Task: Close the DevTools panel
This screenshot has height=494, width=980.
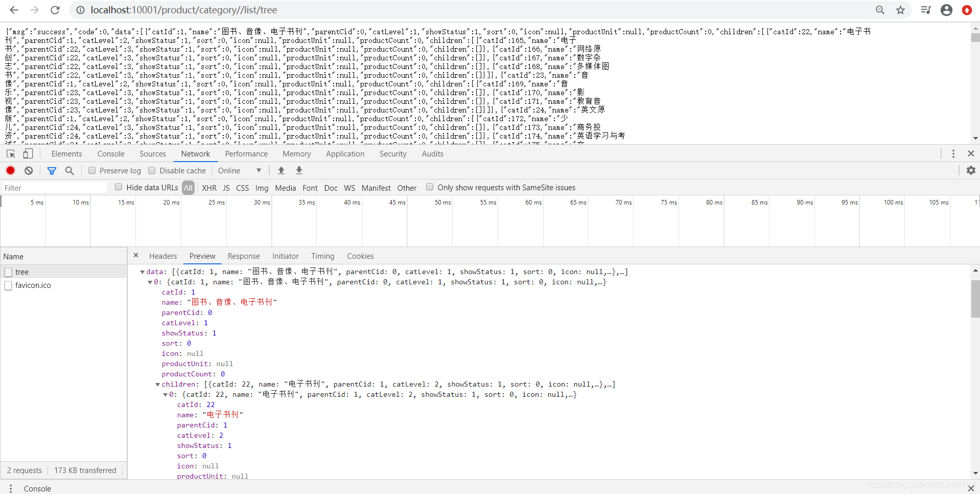Action: [x=971, y=153]
